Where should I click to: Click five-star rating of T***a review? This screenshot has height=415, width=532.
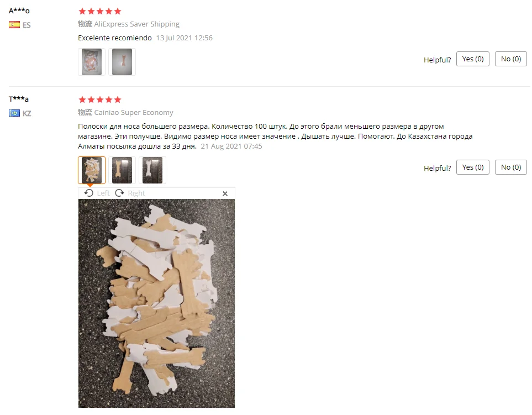100,99
